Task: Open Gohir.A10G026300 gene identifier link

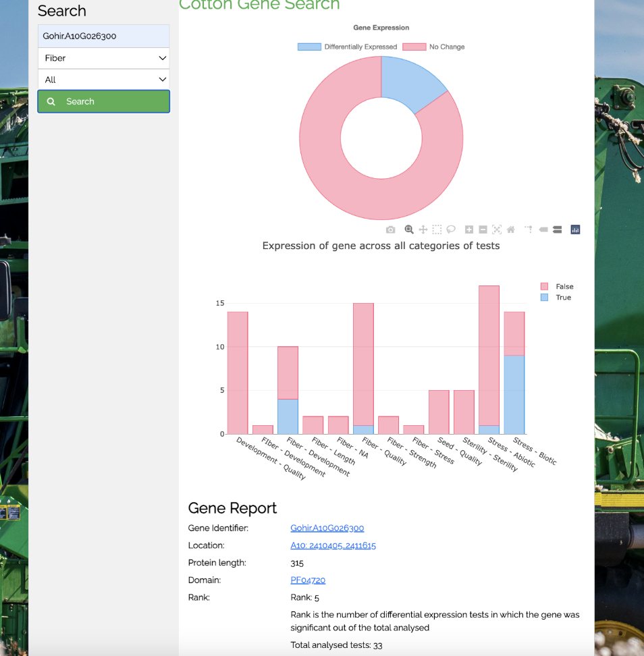Action: point(327,528)
